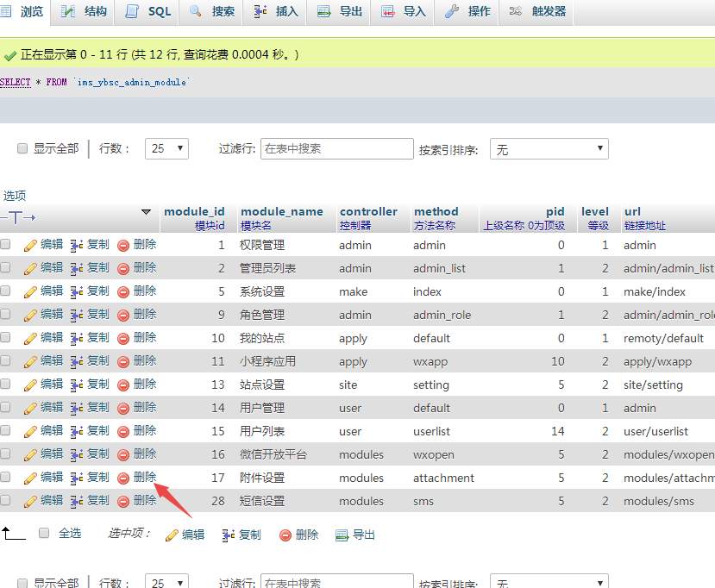Viewport: 715px width, 588px height.
Task: Click the full-texts toggle arrows icon
Action: coord(18,218)
